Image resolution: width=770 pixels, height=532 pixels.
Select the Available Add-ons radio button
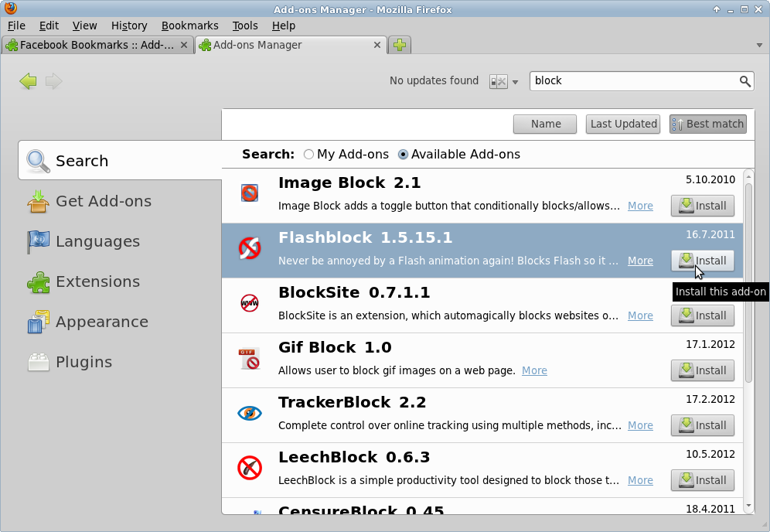click(x=403, y=154)
